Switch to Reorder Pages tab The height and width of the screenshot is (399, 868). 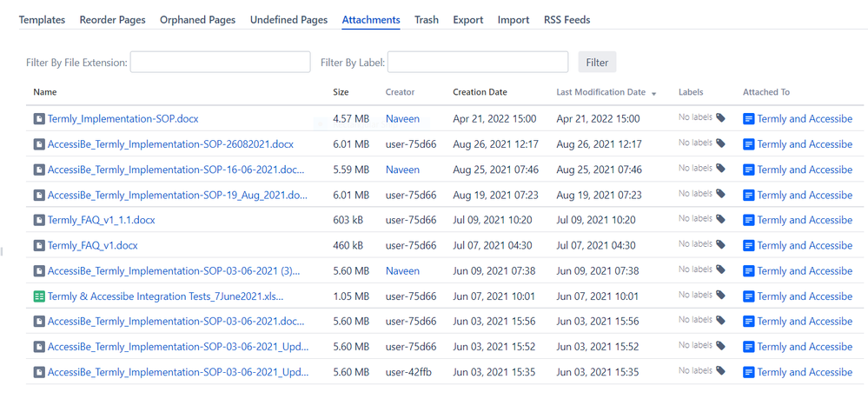[x=112, y=20]
